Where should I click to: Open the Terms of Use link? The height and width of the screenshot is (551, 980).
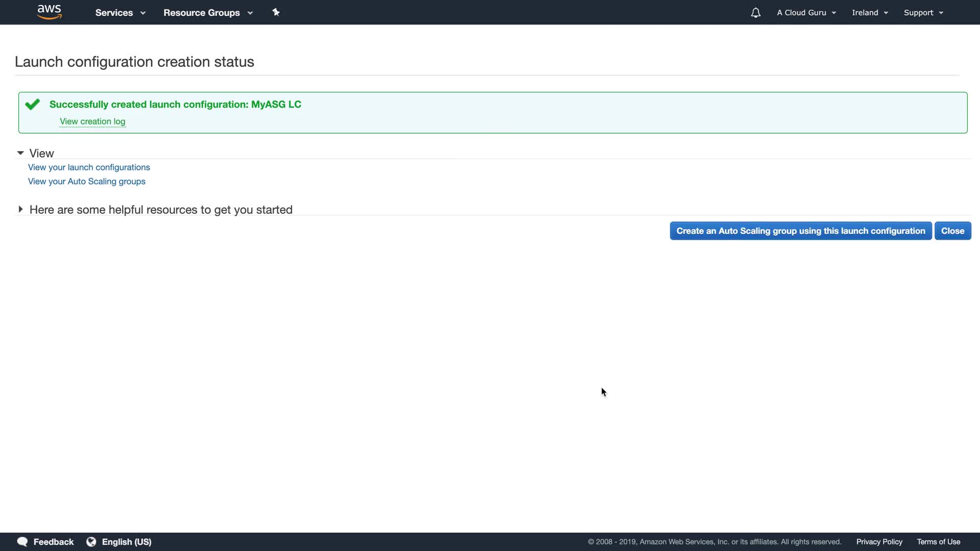click(938, 542)
